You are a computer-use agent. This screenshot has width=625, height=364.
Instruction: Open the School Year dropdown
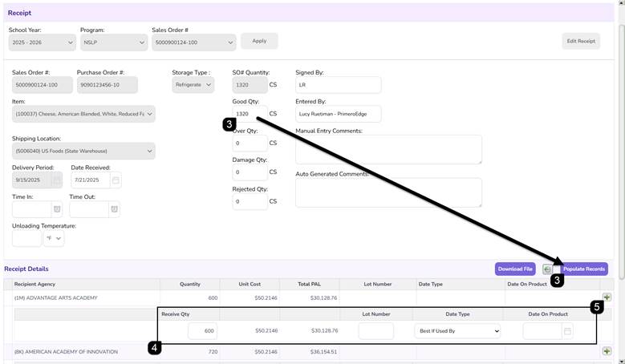pyautogui.click(x=43, y=42)
